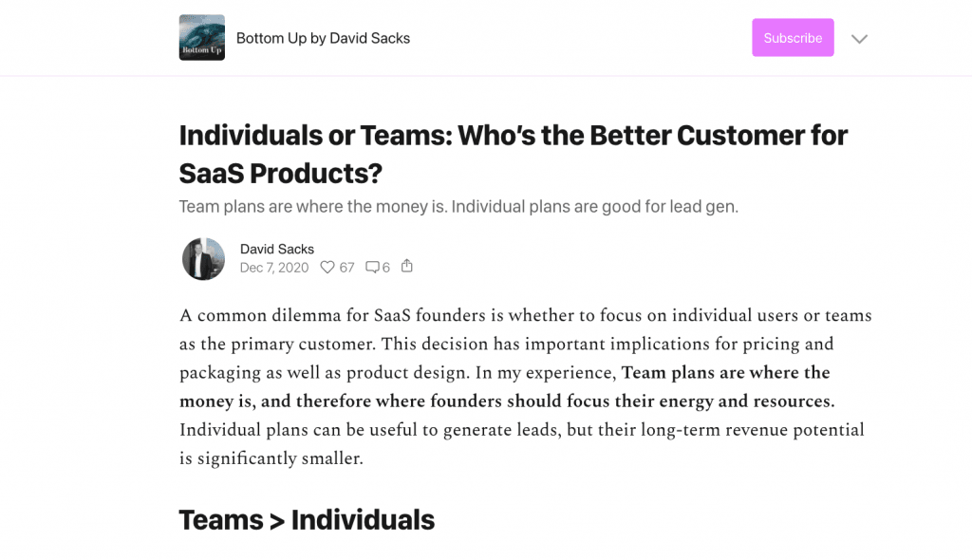Viewport: 972px width, 560px height.
Task: Click the comment count number 6
Action: 385,268
